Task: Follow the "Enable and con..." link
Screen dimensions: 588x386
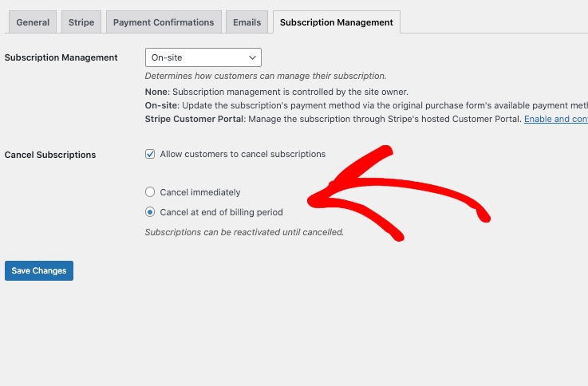Action: click(x=555, y=119)
